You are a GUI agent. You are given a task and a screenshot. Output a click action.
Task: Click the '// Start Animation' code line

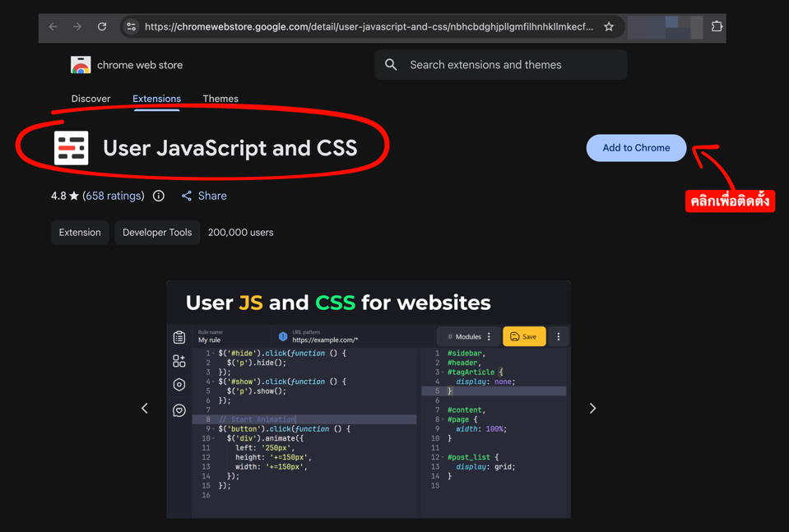(x=257, y=419)
